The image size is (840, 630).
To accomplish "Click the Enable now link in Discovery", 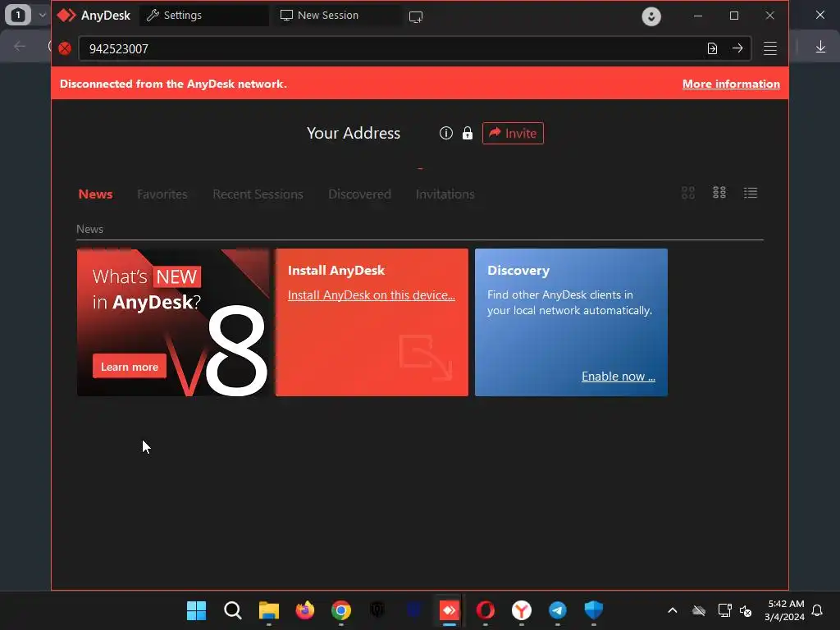I will click(619, 377).
